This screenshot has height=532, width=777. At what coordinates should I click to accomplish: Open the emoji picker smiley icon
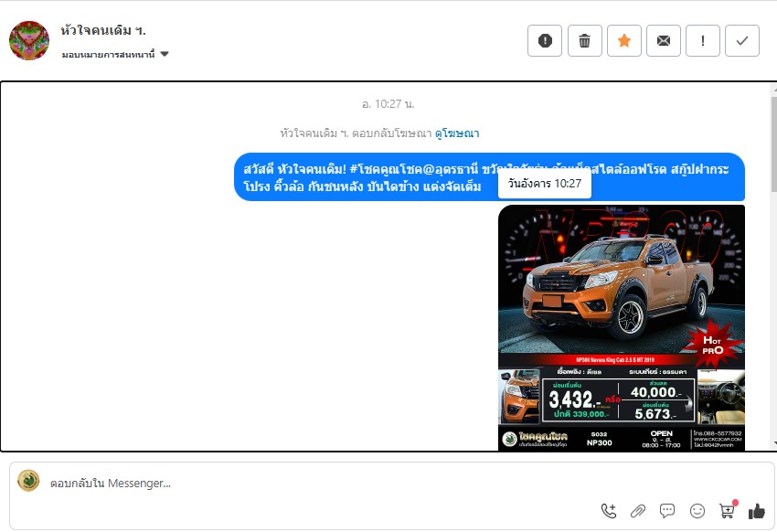coord(697,511)
